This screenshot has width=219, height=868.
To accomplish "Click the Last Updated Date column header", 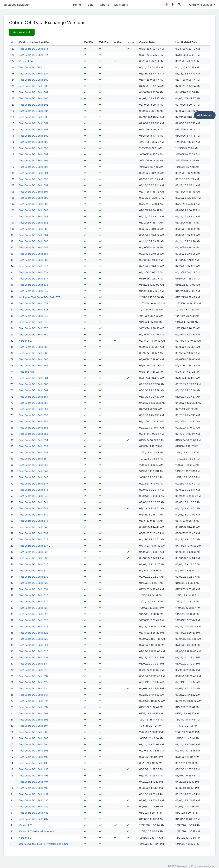I will pos(186,42).
